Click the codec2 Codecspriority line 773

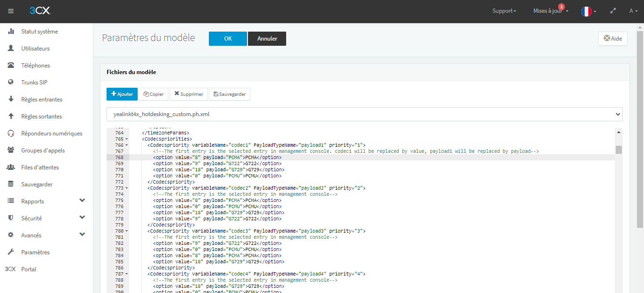click(x=256, y=188)
